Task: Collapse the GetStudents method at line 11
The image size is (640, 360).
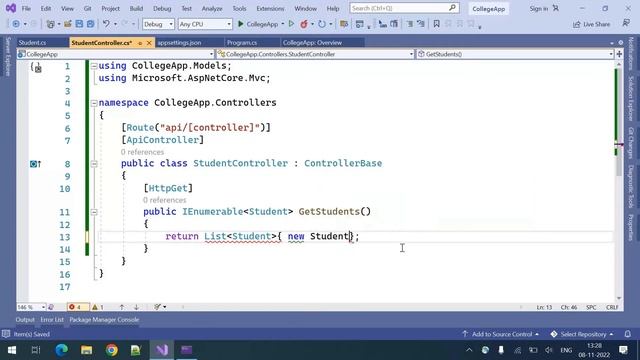Action: (x=94, y=212)
